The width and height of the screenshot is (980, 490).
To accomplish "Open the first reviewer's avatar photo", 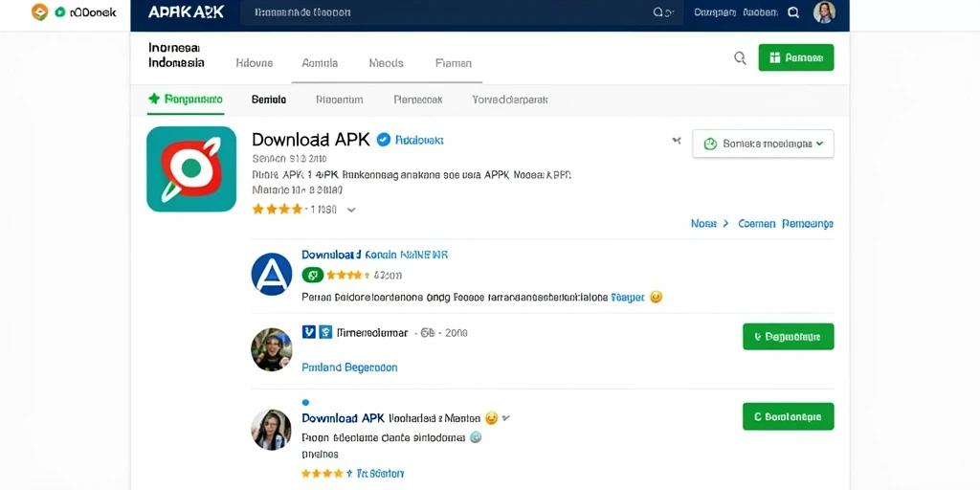I will 271,349.
